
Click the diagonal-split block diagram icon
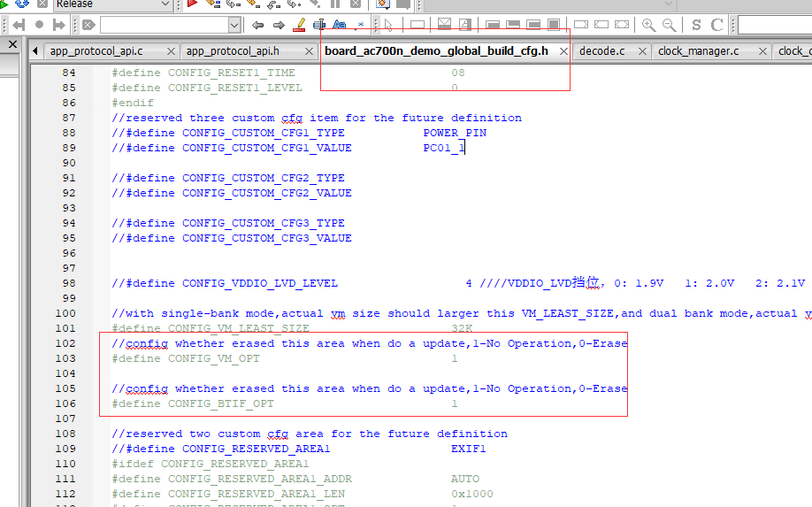(x=465, y=24)
